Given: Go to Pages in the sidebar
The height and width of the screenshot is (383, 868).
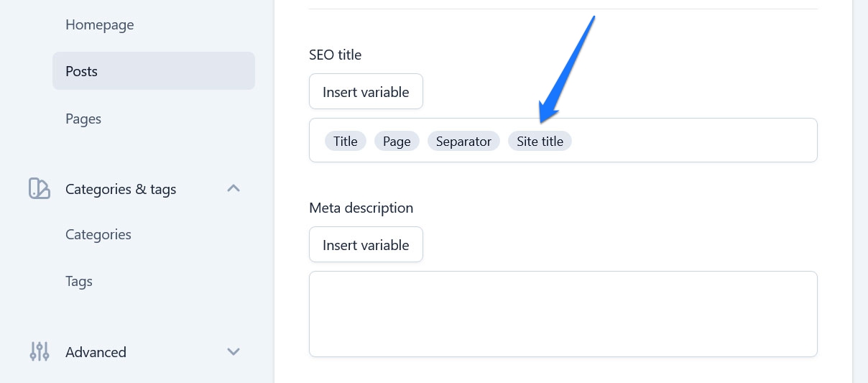Looking at the screenshot, I should [83, 119].
